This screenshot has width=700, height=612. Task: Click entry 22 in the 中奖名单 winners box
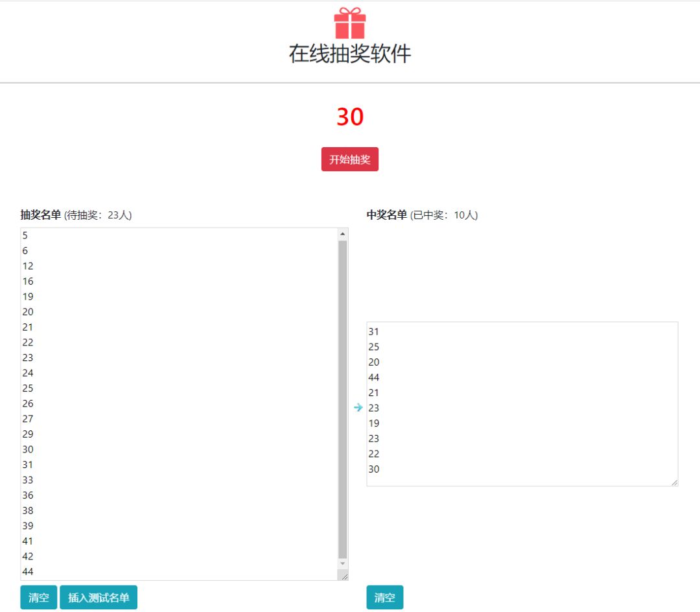coord(374,454)
